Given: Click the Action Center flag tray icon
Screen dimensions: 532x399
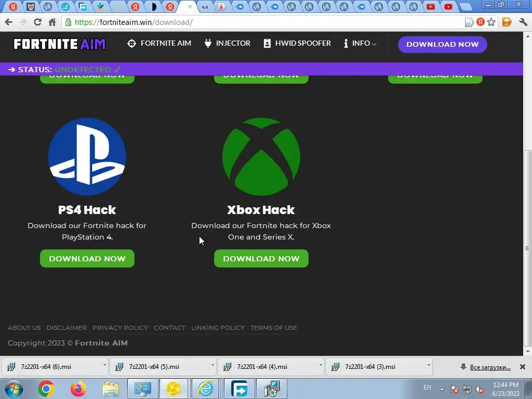Looking at the screenshot, I should pyautogui.click(x=455, y=389).
